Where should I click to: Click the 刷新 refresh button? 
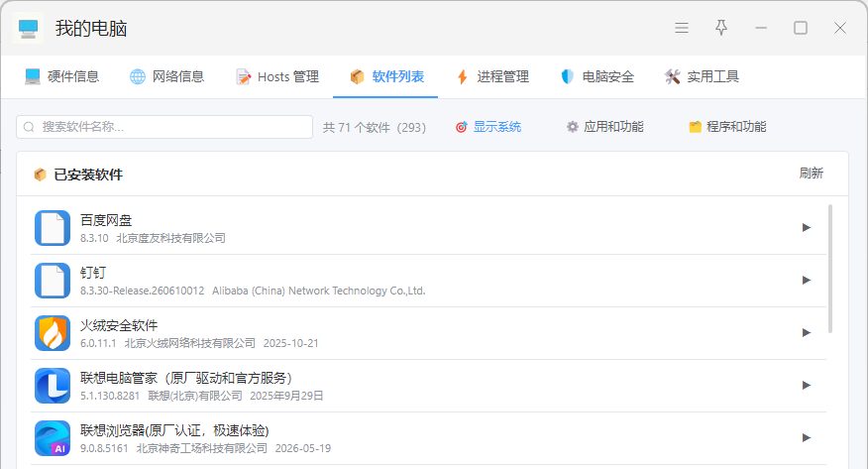pos(811,174)
